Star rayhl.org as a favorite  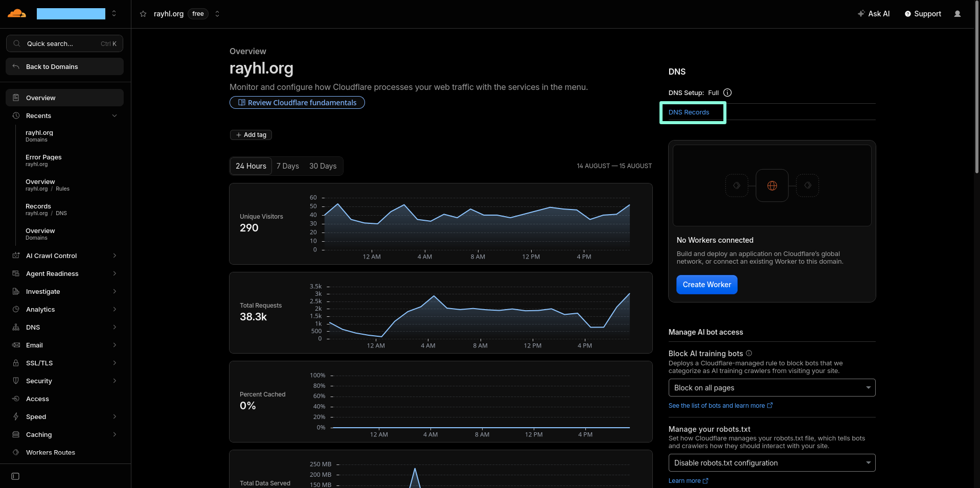[x=143, y=14]
